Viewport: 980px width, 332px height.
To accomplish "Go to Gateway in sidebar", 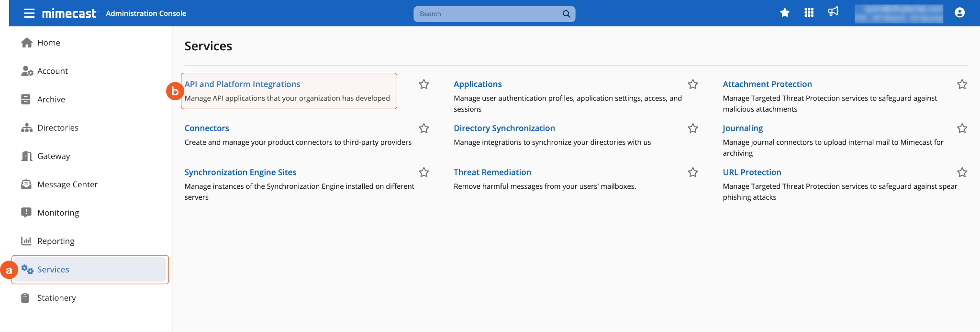I will pos(54,156).
